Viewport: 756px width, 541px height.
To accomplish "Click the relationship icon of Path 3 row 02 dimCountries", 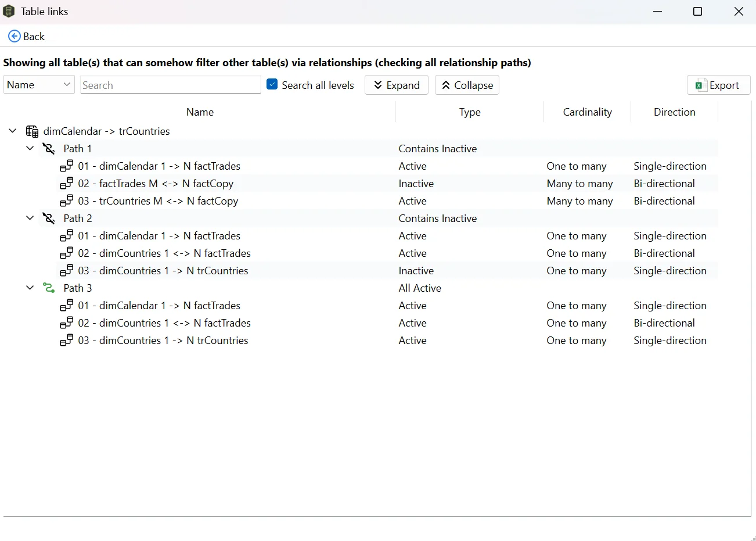I will click(x=67, y=323).
